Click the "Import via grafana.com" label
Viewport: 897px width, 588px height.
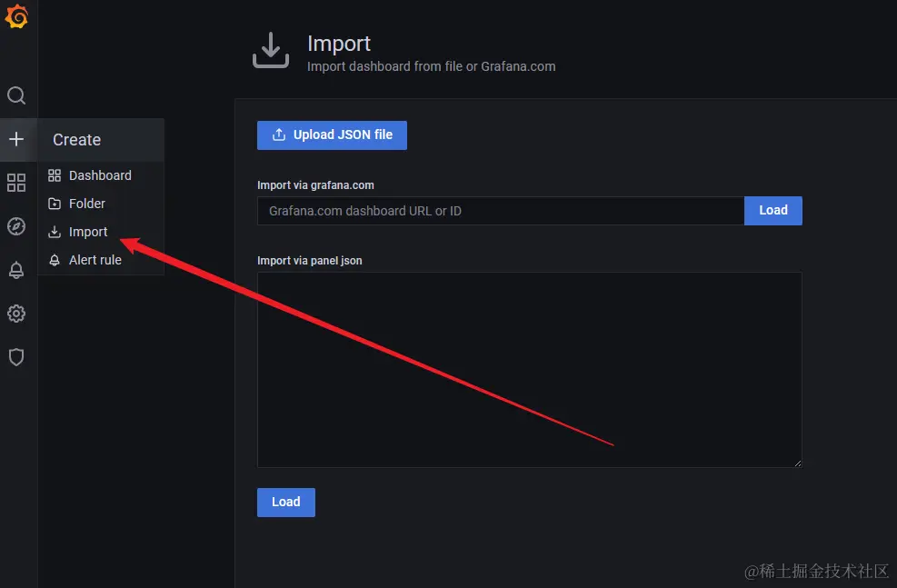[315, 185]
